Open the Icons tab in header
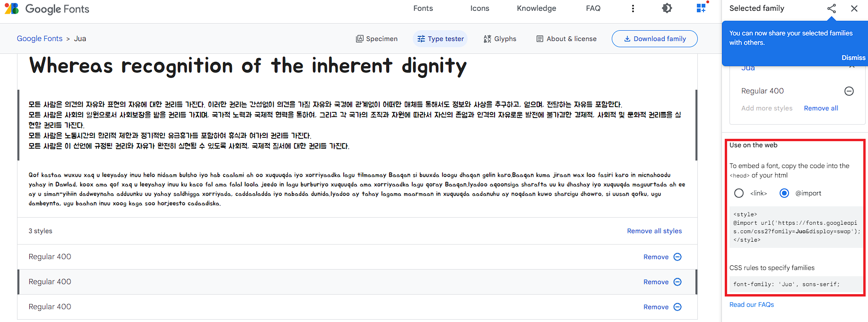 [x=479, y=8]
